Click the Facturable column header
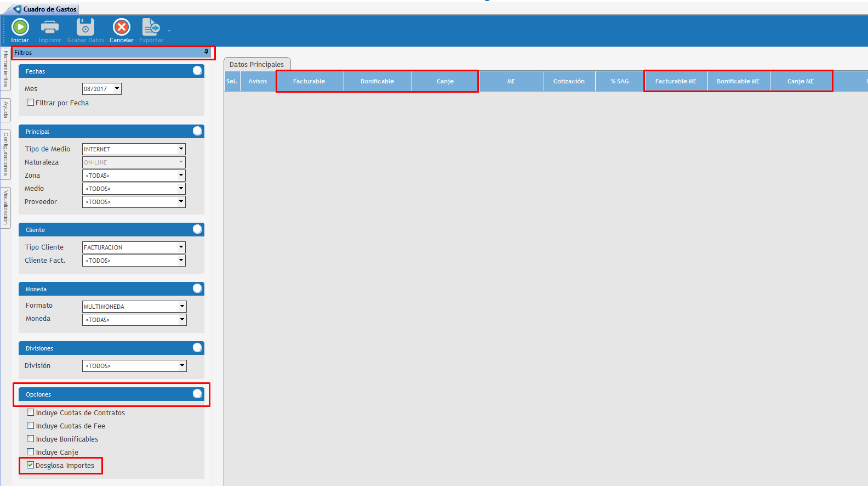Image resolution: width=868 pixels, height=486 pixels. pyautogui.click(x=309, y=81)
